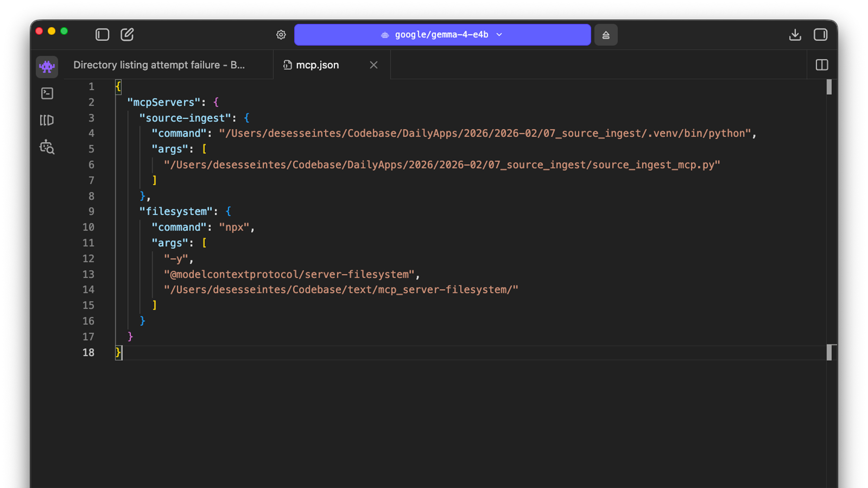Eject the loaded model
This screenshot has width=868, height=488.
(x=606, y=34)
